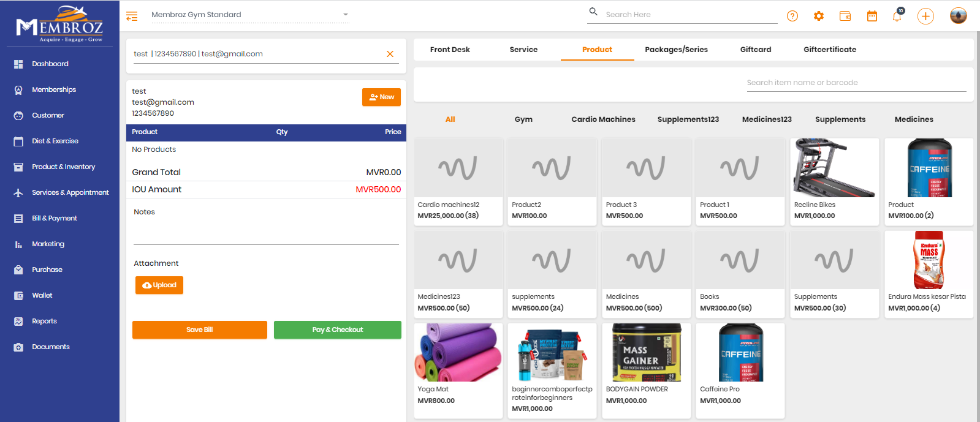Viewport: 980px width, 422px height.
Task: Toggle the sidebar hamburger menu icon
Action: [132, 17]
